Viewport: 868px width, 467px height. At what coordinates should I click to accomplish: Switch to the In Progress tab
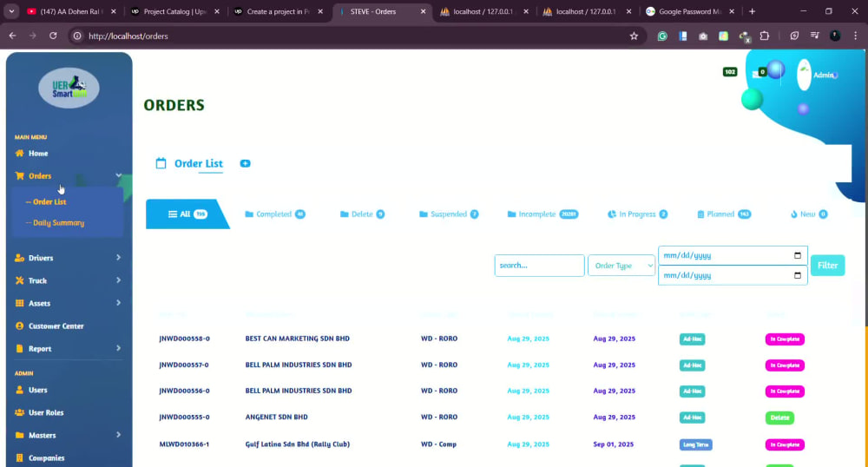pyautogui.click(x=637, y=214)
